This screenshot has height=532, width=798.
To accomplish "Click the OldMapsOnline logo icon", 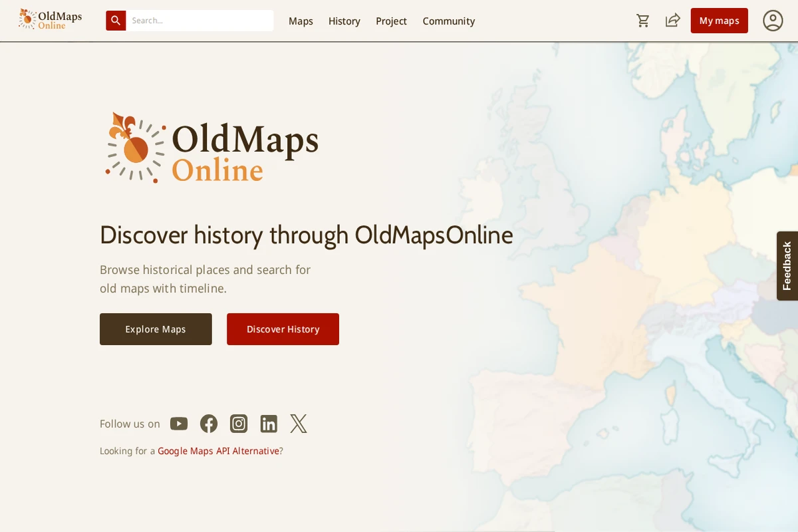I will click(x=28, y=19).
